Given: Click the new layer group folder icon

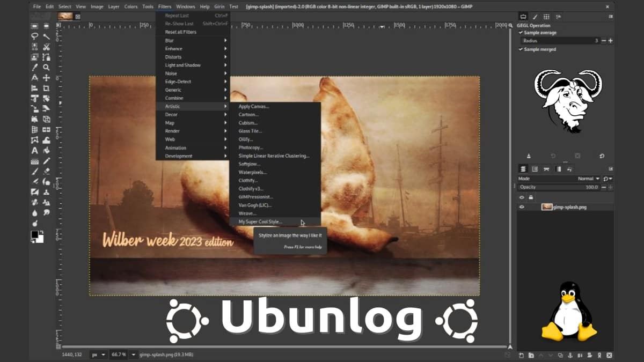Looking at the screenshot, I should 531,355.
